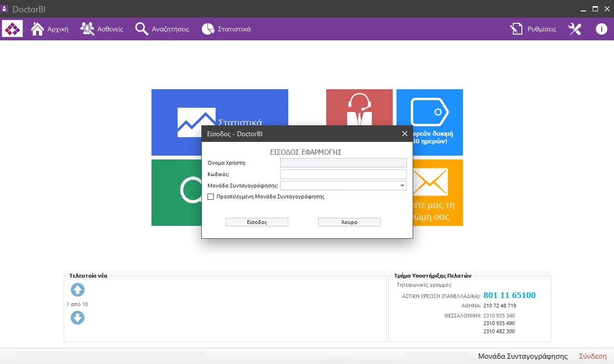
Task: Open the Στατιστικά menu in the purple toolbar
Action: pos(226,29)
